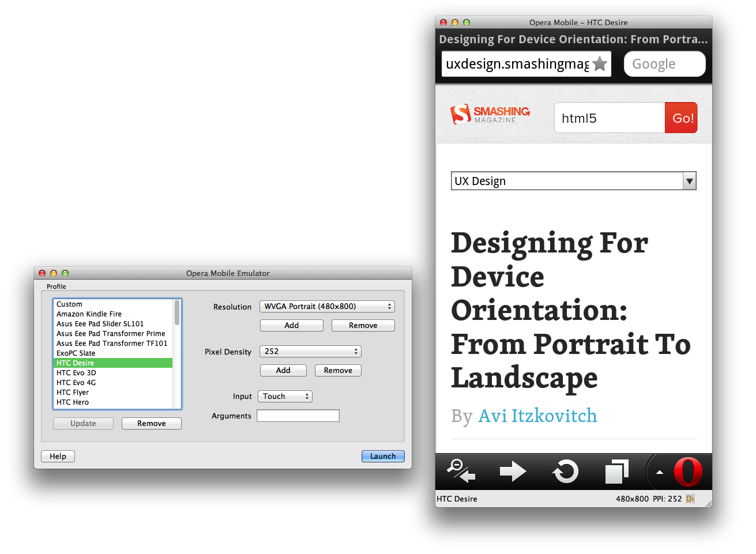Click the Google search field icon area
The height and width of the screenshot is (554, 756).
664,63
